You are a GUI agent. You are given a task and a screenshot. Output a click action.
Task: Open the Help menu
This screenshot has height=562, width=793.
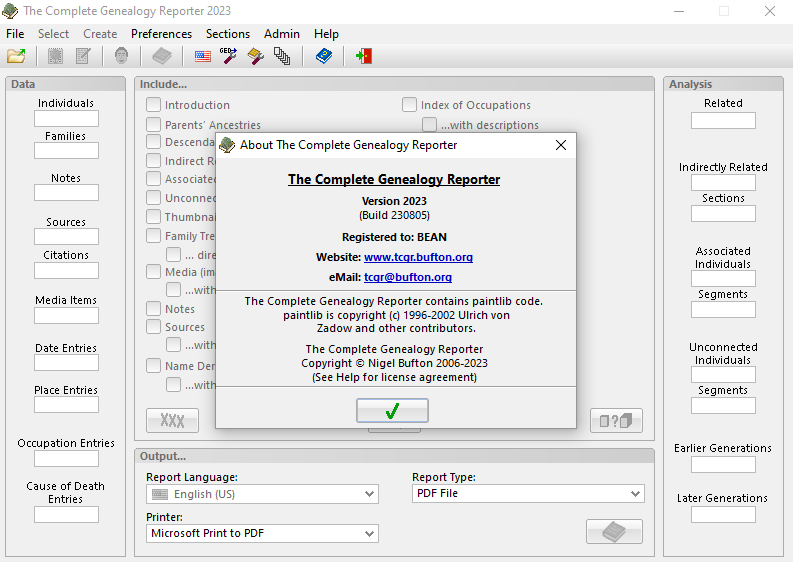coord(326,34)
